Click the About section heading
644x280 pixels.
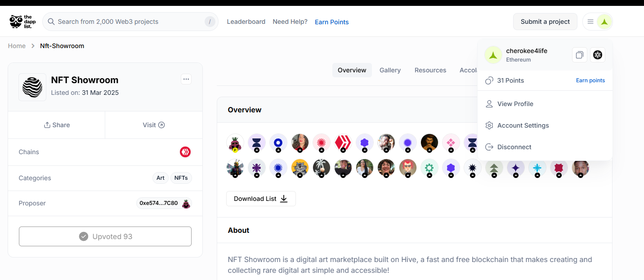(x=238, y=230)
